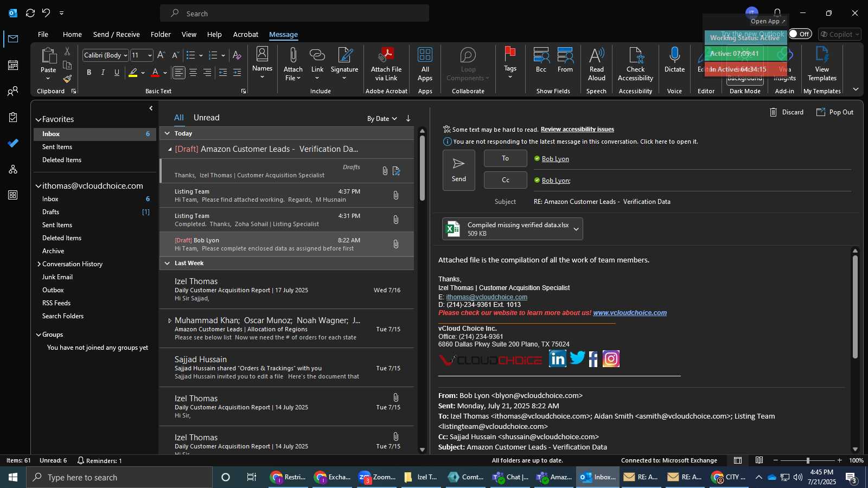Collapse the Favorites section
This screenshot has width=868, height=488.
tap(39, 120)
